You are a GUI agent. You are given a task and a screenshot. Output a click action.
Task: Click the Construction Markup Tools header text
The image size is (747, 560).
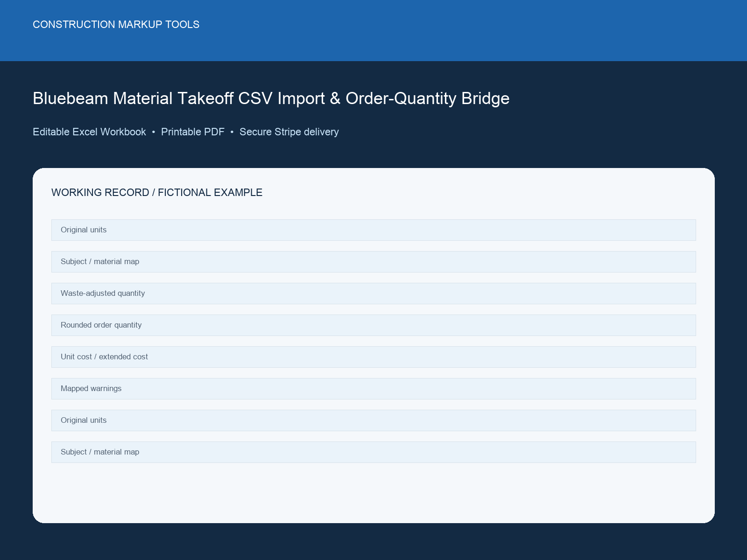(116, 24)
